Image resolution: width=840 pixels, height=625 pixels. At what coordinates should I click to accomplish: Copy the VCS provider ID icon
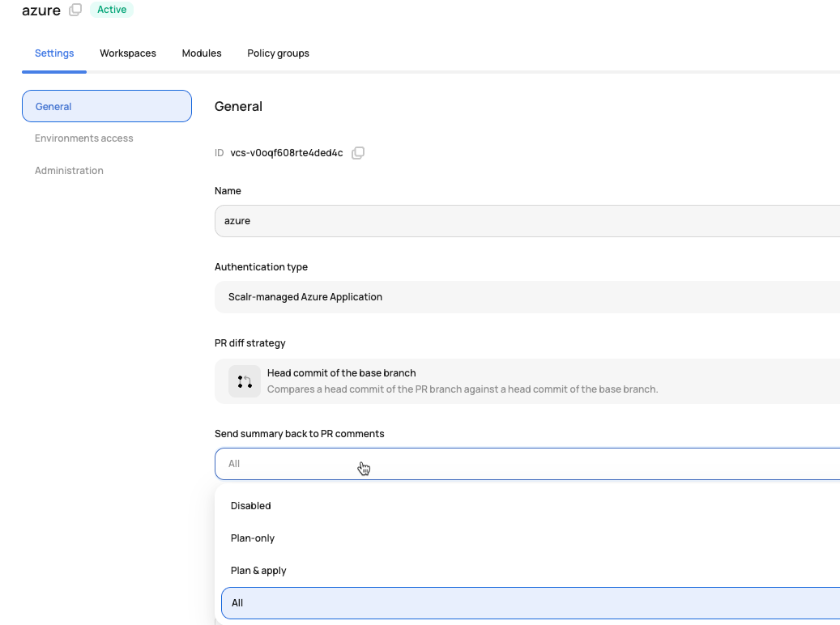(x=358, y=153)
